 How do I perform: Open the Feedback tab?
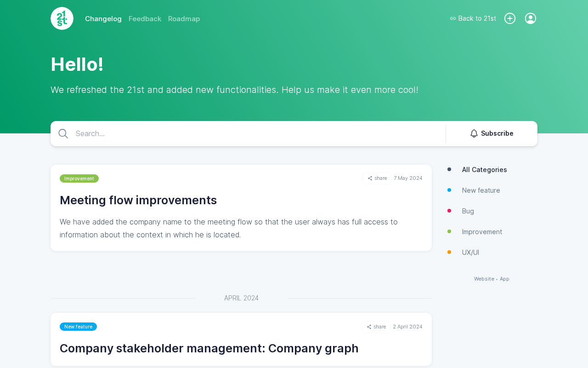point(145,19)
